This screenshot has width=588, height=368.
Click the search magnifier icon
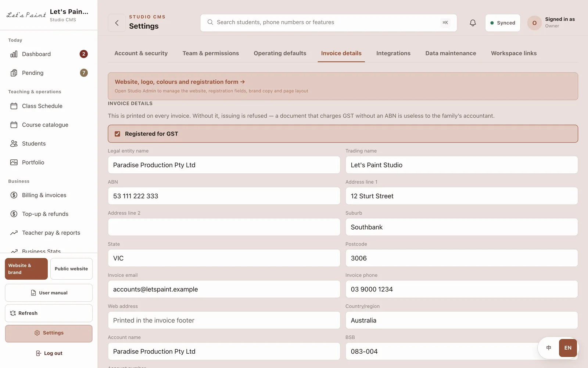click(x=210, y=22)
